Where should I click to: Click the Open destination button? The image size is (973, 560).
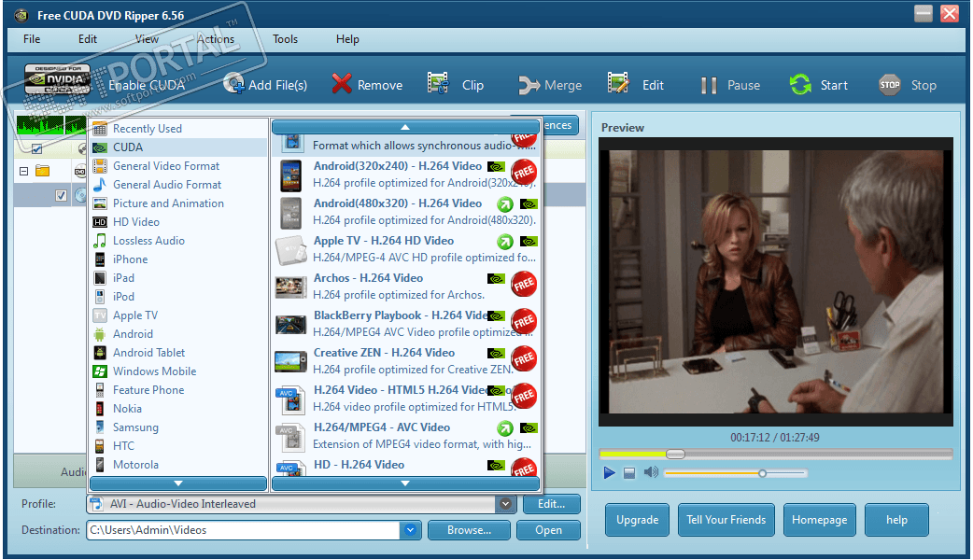click(x=548, y=530)
